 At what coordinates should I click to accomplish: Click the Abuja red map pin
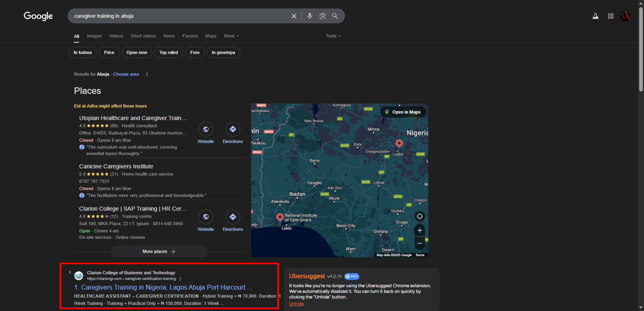click(399, 143)
